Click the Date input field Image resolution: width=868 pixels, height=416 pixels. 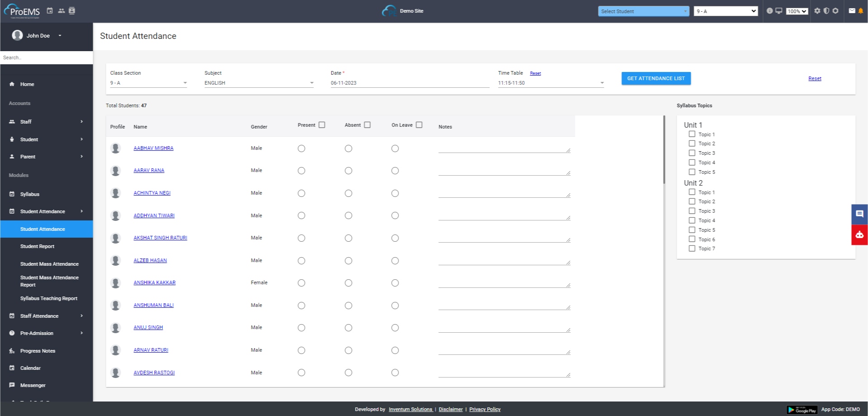click(409, 83)
